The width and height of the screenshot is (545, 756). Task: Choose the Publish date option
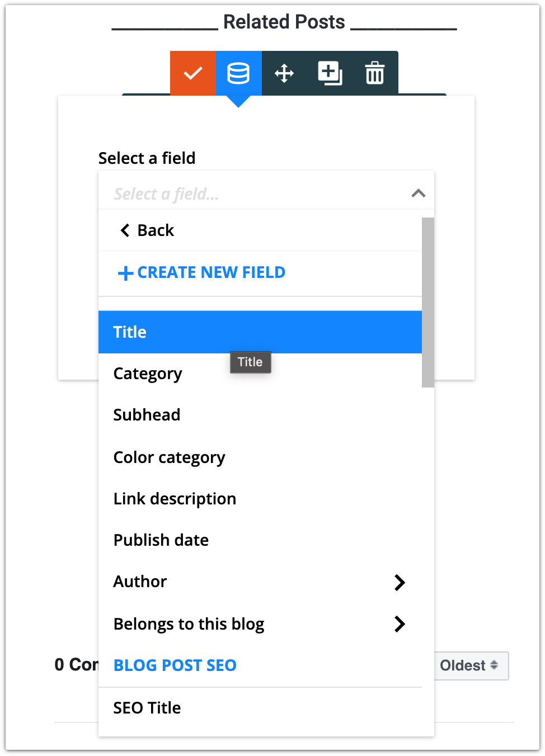pos(260,540)
